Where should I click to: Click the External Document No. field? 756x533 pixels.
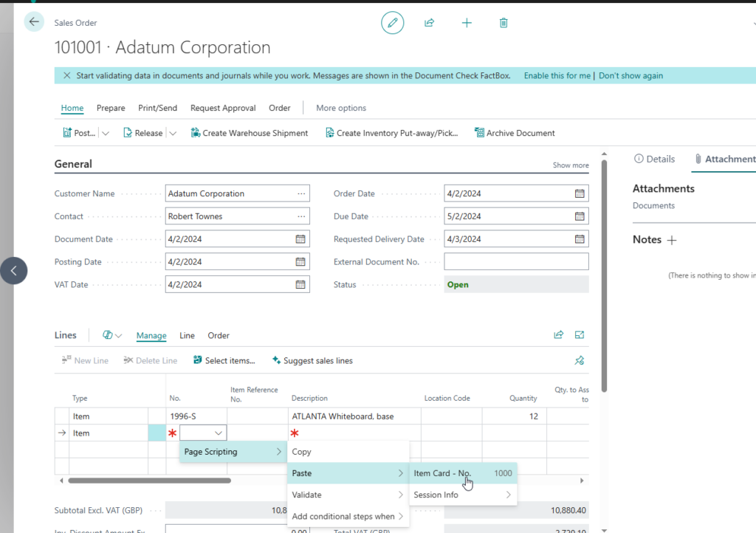point(516,261)
